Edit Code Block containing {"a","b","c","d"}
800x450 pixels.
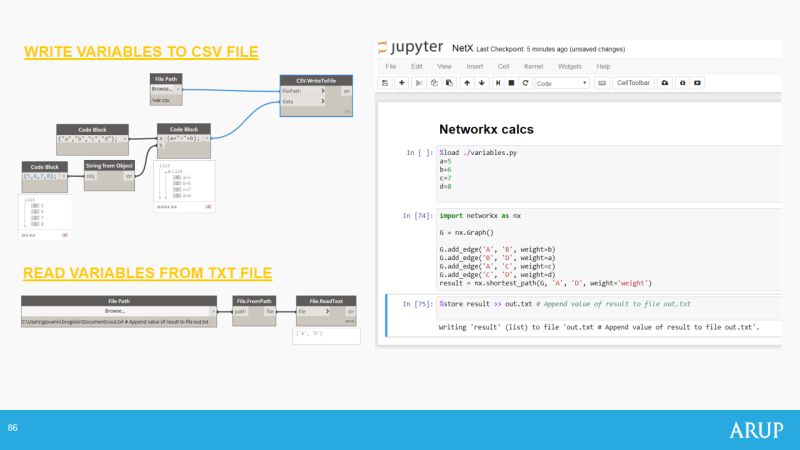pyautogui.click(x=88, y=138)
